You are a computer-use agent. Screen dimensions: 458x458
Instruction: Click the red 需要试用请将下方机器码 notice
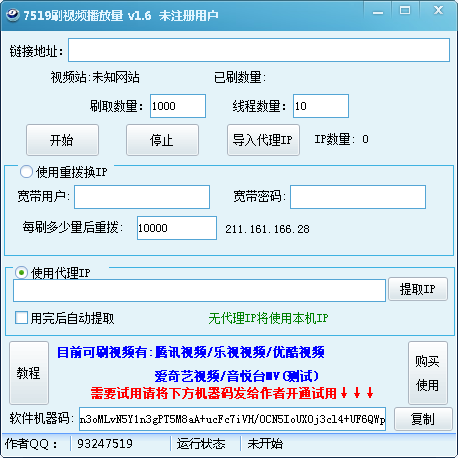232,393
